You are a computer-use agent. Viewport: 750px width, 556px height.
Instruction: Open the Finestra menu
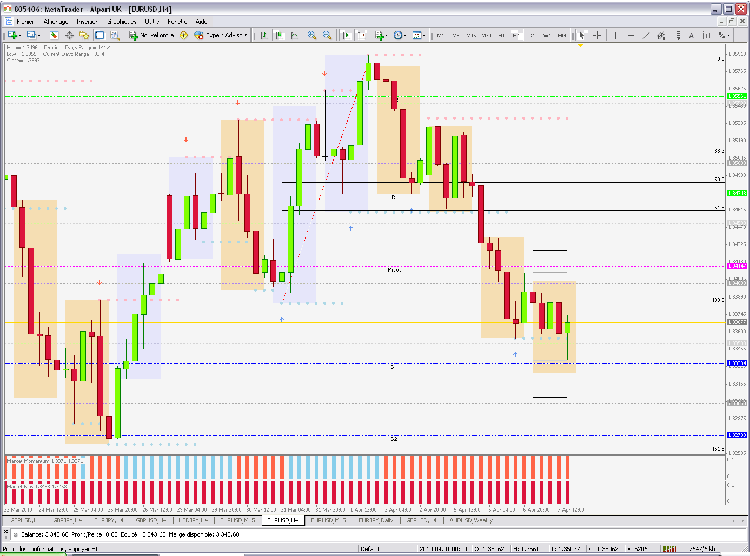(177, 22)
